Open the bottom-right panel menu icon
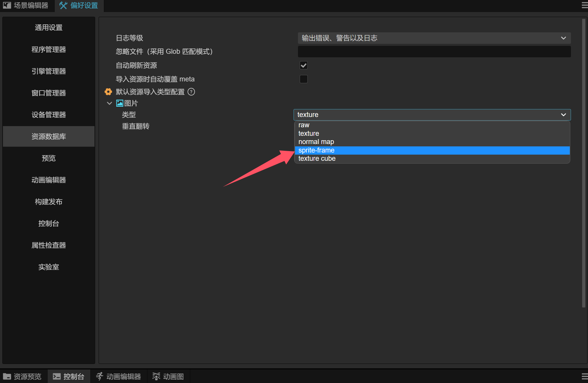Image resolution: width=588 pixels, height=383 pixels. [x=584, y=377]
